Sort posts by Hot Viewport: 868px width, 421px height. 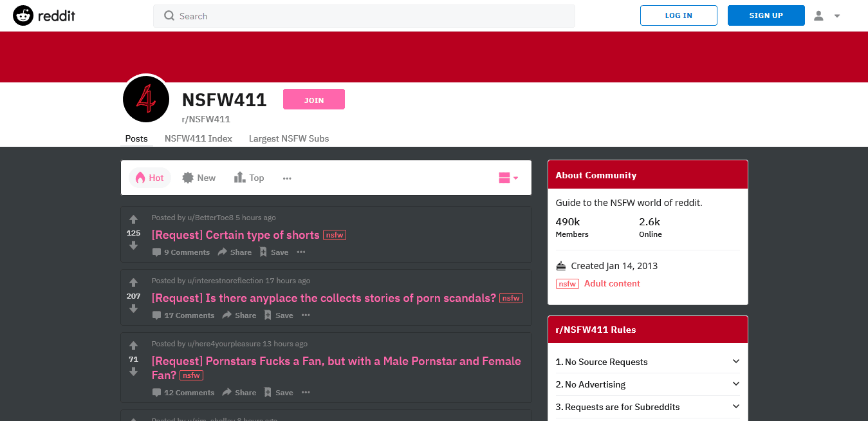click(x=150, y=178)
